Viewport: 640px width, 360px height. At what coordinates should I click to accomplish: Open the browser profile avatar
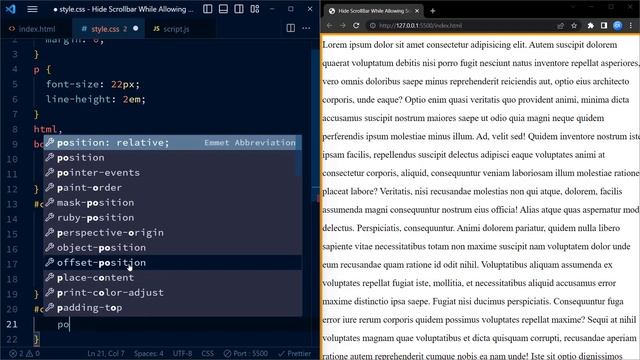(618, 26)
